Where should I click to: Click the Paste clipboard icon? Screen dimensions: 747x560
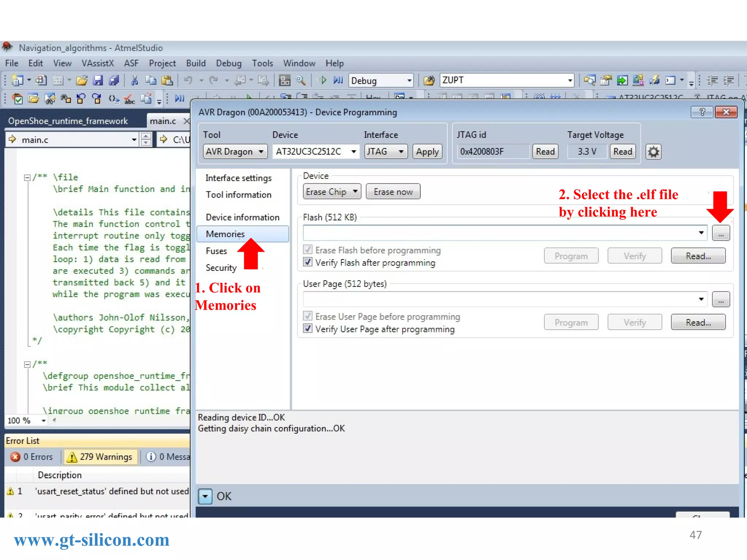167,80
